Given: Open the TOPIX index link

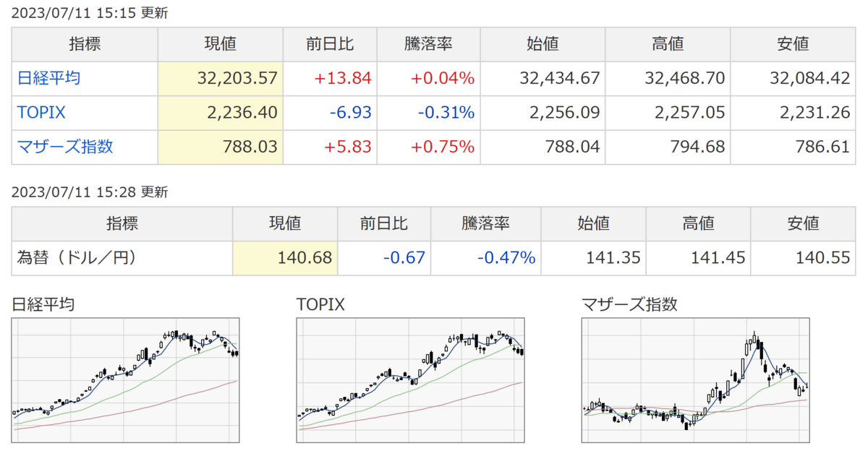Looking at the screenshot, I should coord(41,113).
